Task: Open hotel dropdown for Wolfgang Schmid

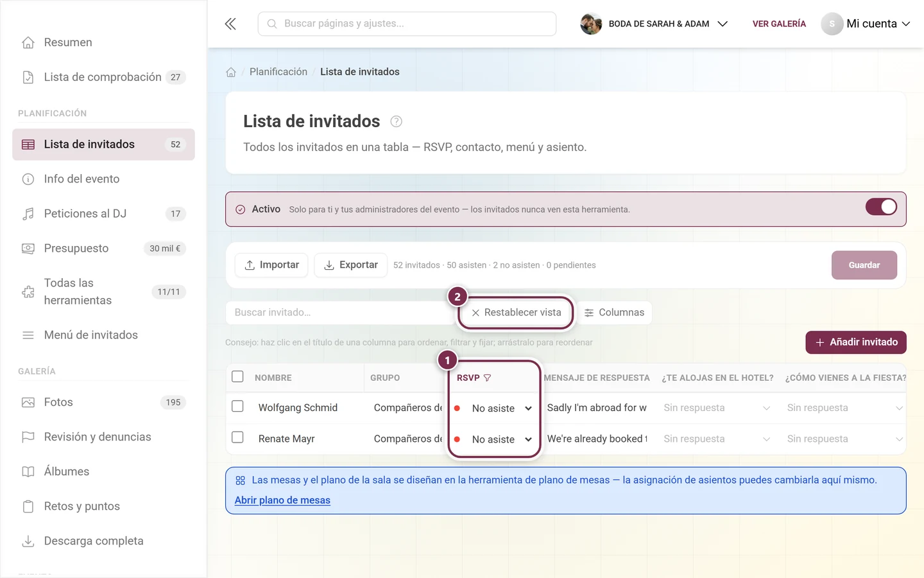Action: click(x=717, y=408)
